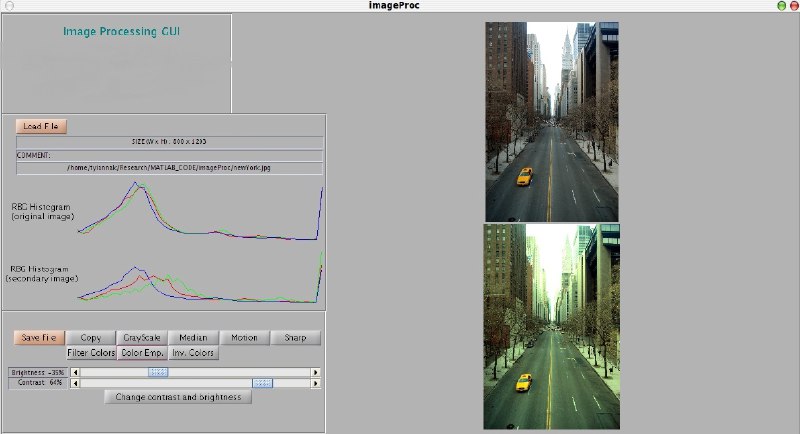Viewport: 800px width, 434px height.
Task: Open the Filter Colors option
Action: pyautogui.click(x=91, y=353)
